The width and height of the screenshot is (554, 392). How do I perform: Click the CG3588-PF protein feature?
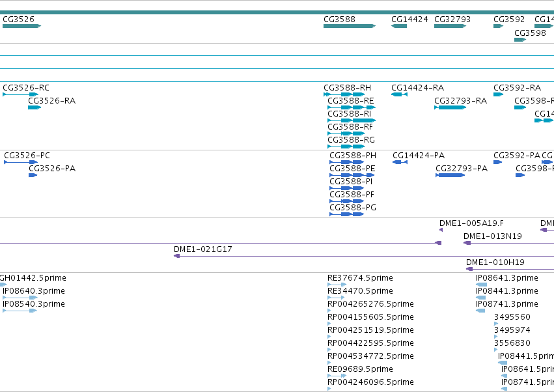(x=346, y=201)
